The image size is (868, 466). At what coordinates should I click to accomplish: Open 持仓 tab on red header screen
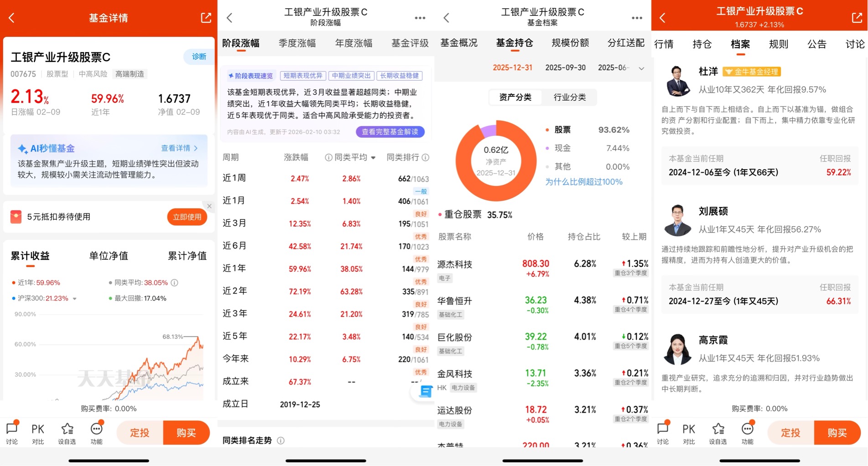click(x=702, y=44)
